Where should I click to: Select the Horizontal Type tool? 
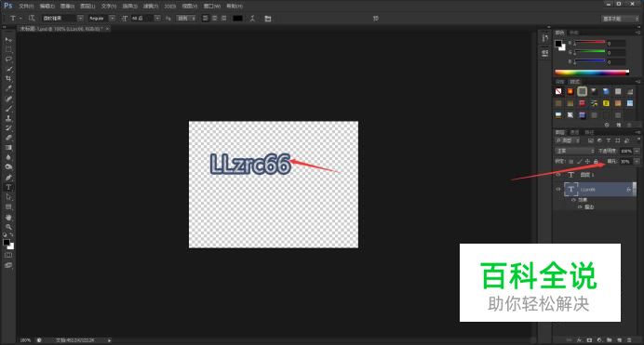(x=8, y=188)
